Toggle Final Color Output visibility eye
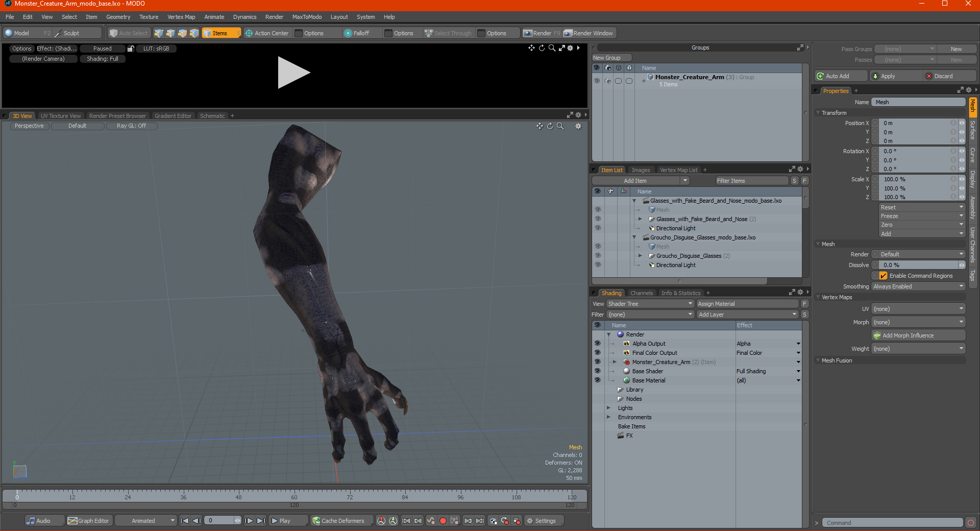This screenshot has width=980, height=531. tap(597, 353)
